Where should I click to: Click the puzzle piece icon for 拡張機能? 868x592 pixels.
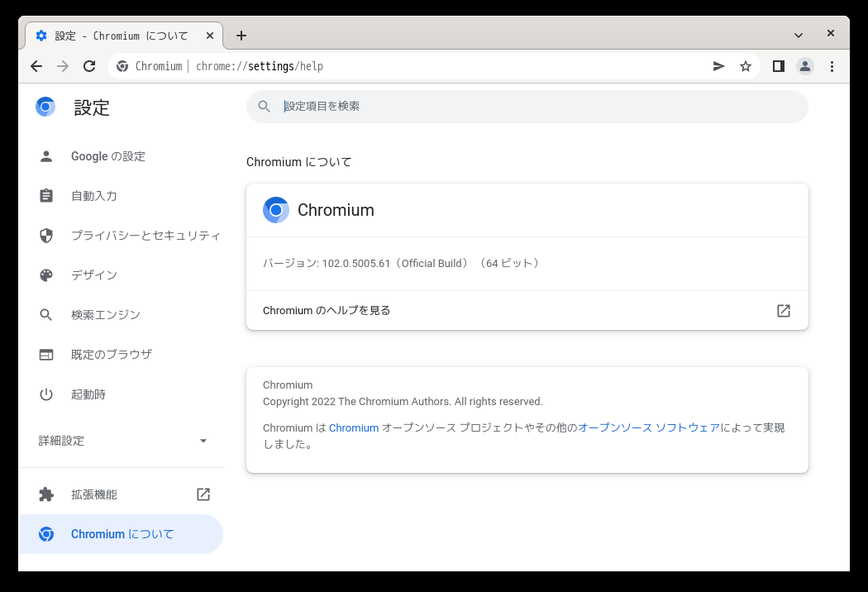(46, 494)
